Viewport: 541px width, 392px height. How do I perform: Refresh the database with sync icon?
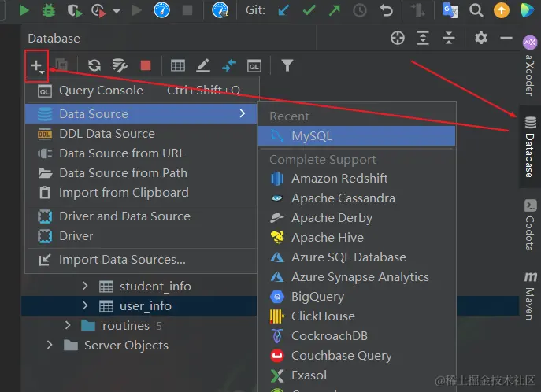[x=94, y=65]
